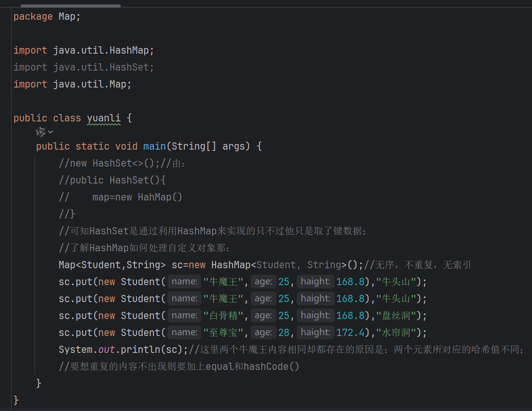
Task: Click the System.out.println statement
Action: [121, 349]
